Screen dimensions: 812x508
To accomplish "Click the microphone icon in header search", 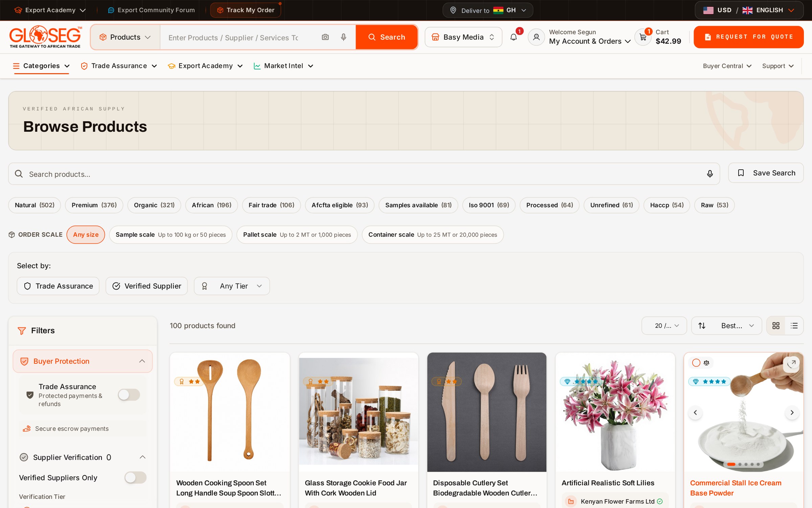I will click(x=343, y=37).
